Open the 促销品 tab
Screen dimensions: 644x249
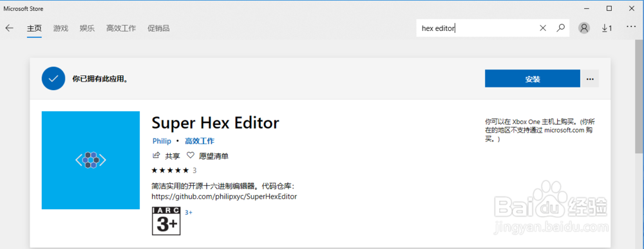pos(158,28)
